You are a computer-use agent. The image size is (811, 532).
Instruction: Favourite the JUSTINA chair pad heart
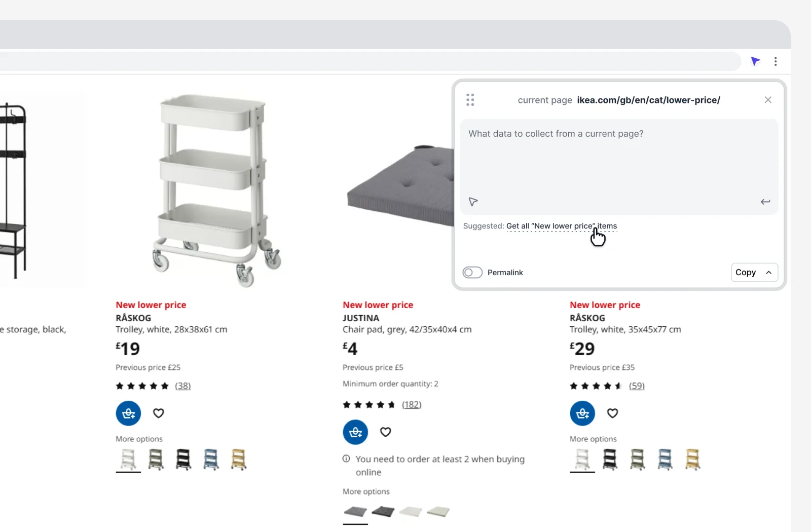[x=385, y=432]
